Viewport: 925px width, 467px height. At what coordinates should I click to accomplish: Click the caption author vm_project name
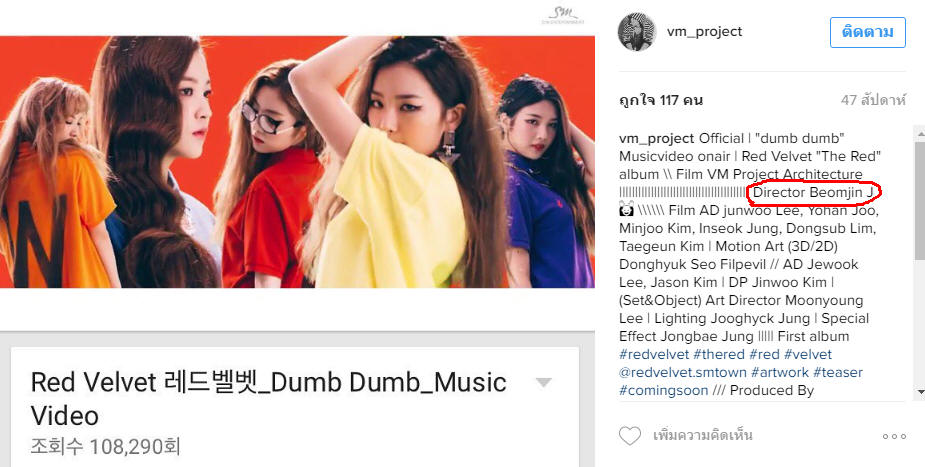click(x=657, y=139)
